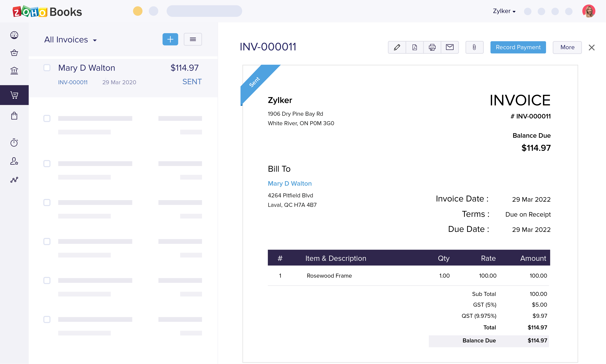This screenshot has height=364, width=606.
Task: Open the Mary D Walton customer link
Action: [x=290, y=183]
